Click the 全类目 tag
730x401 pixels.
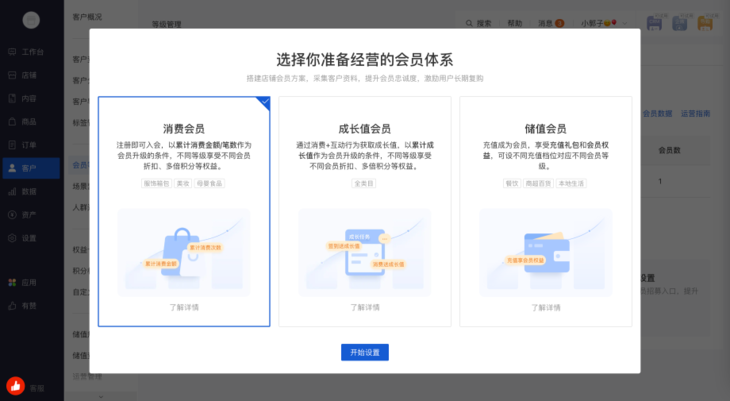[x=364, y=184]
